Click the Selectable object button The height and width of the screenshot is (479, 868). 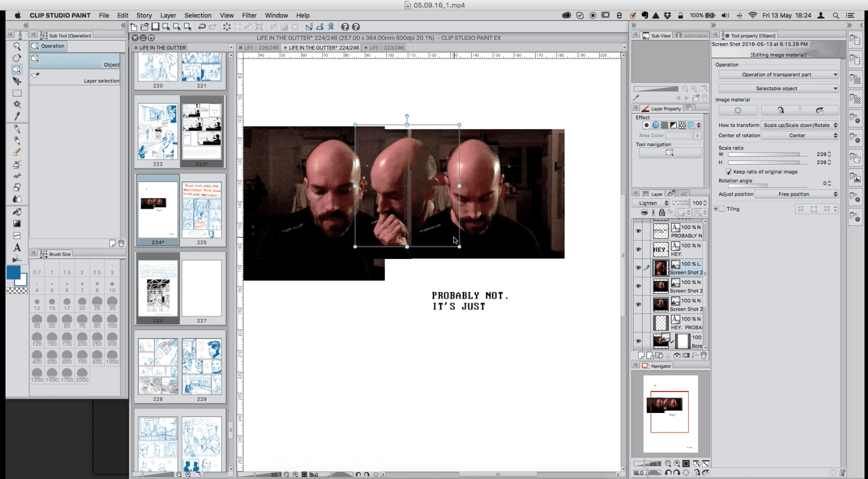click(x=778, y=88)
